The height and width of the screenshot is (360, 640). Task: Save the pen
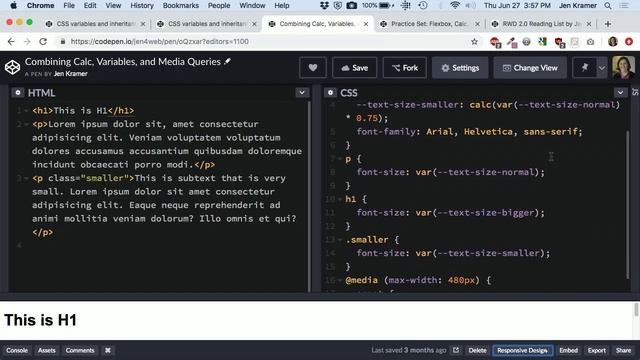coord(355,68)
